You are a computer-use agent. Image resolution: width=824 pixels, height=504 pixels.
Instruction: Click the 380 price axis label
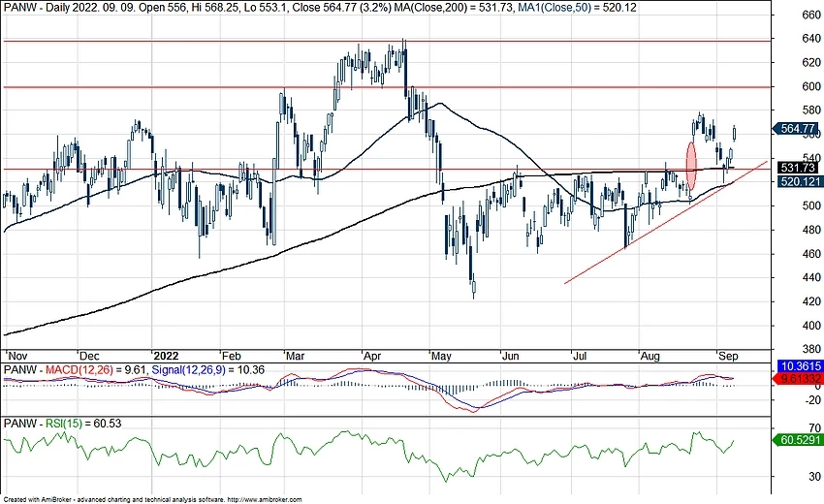[x=811, y=349]
